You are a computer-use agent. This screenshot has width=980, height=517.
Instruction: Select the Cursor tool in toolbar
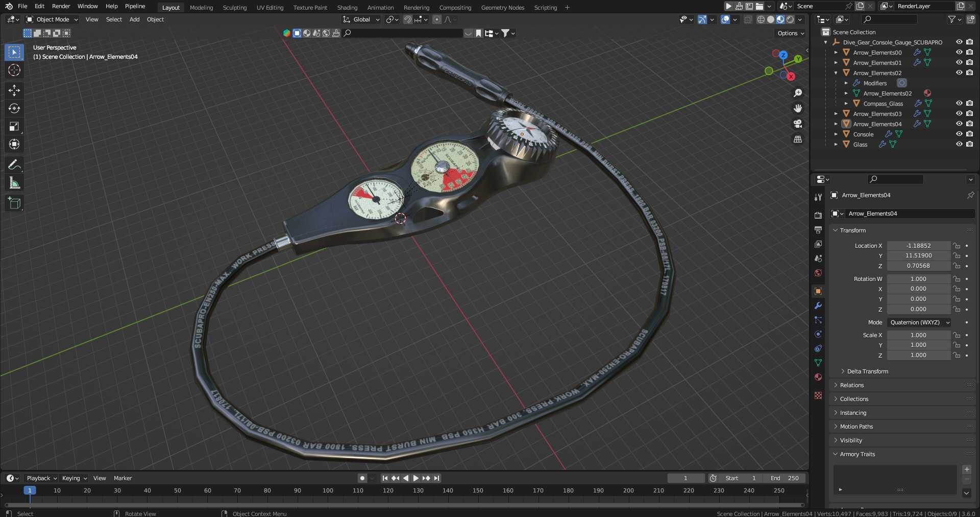(x=14, y=70)
